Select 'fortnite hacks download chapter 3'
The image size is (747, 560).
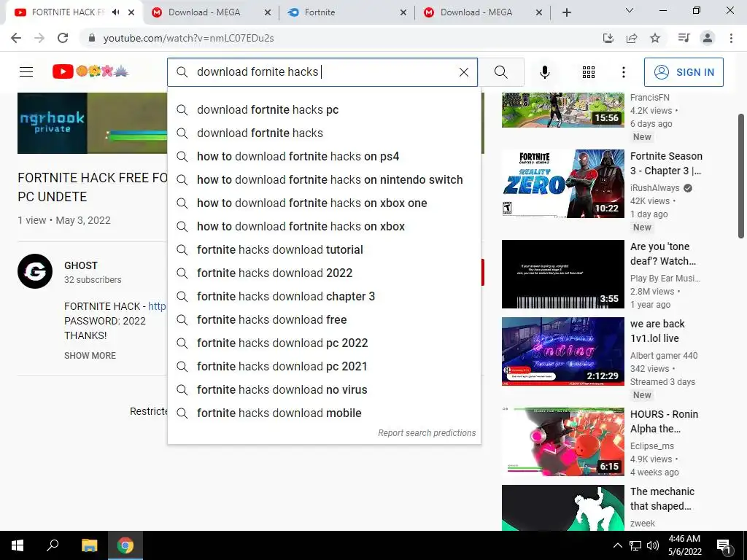[x=324, y=296]
